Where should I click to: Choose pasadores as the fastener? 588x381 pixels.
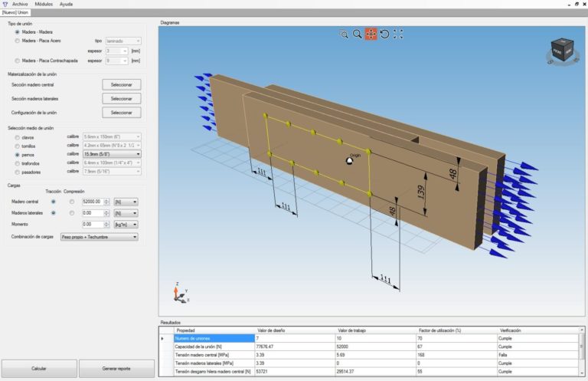pos(18,172)
